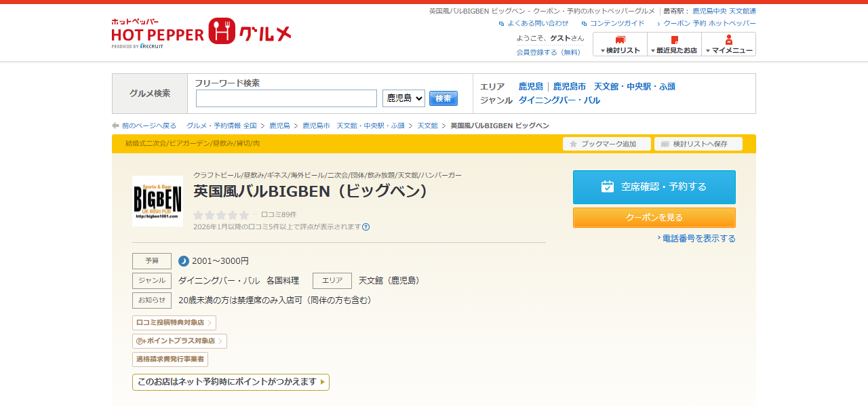Click the 2001～3000円 budget text

[x=220, y=261]
